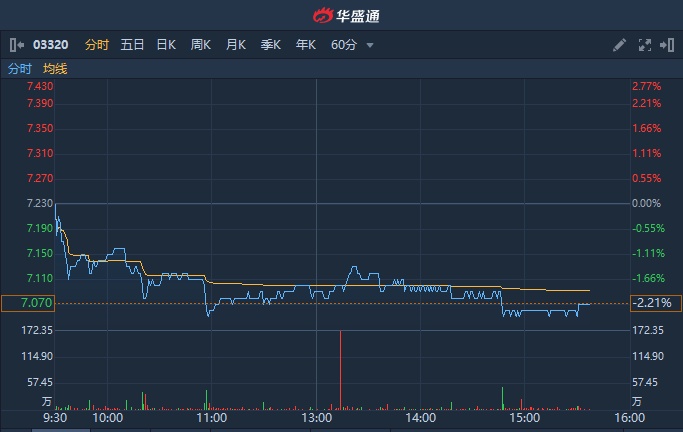Click the 2.77% percentage axis label
This screenshot has height=432, width=683.
point(646,86)
